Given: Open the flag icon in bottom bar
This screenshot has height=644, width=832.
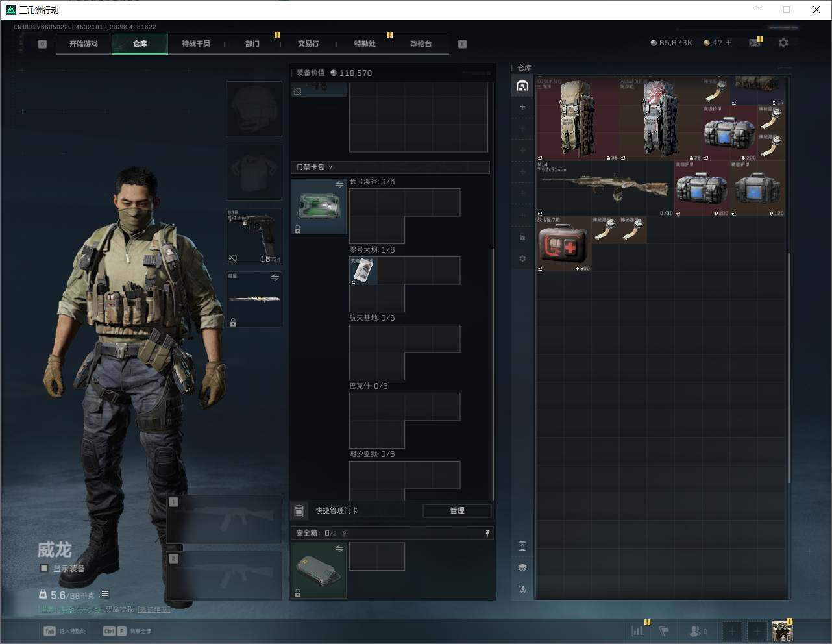Looking at the screenshot, I should 664,630.
